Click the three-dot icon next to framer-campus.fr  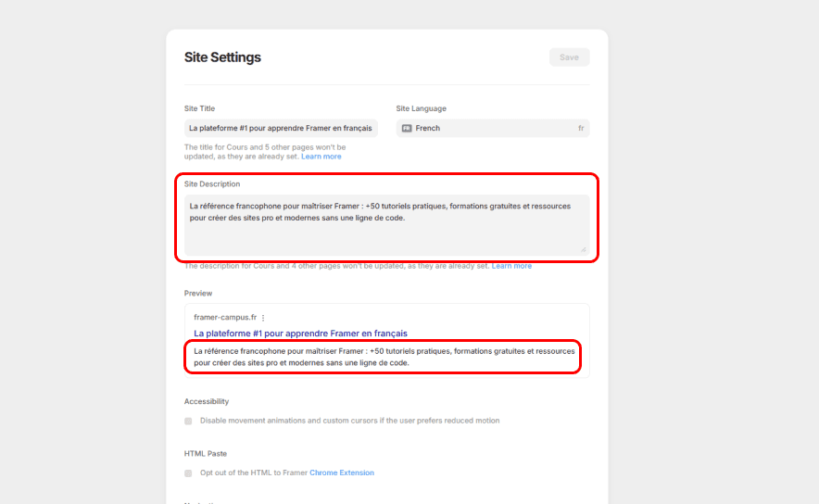point(263,318)
